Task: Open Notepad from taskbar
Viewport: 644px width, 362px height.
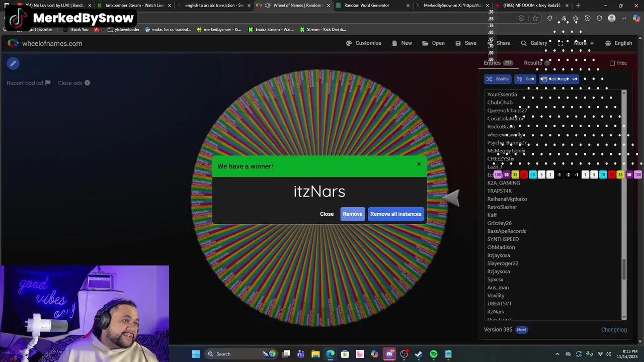Action: click(x=448, y=354)
